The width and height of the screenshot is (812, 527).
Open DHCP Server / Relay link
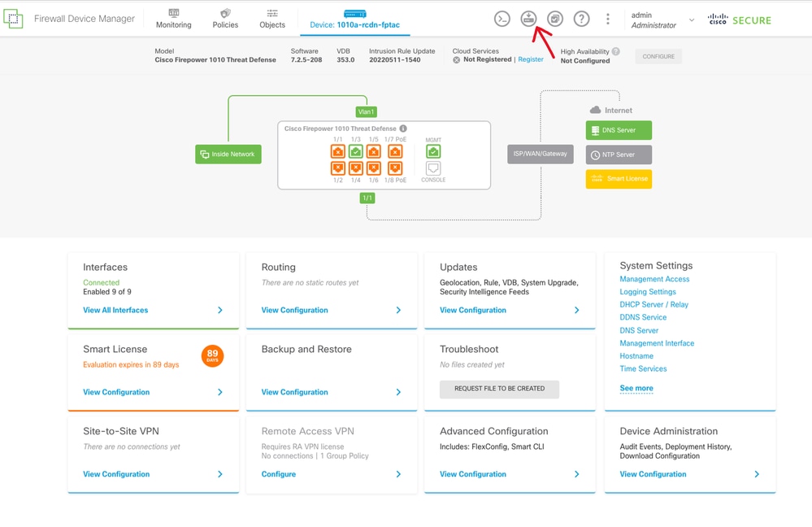click(654, 305)
